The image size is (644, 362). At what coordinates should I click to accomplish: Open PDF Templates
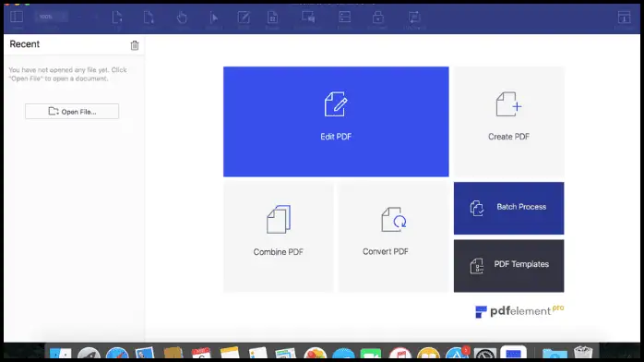pyautogui.click(x=509, y=266)
